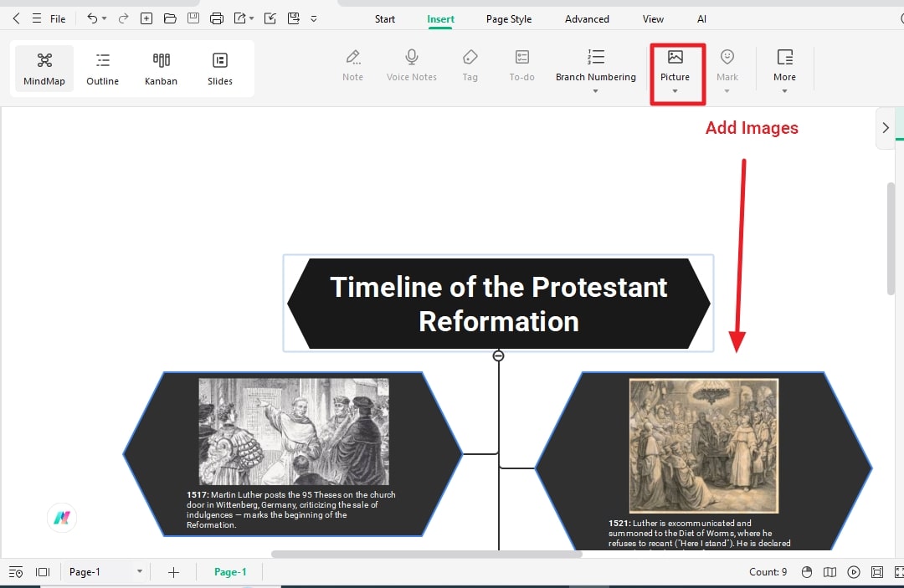
Task: Click the back arrow icon
Action: pos(16,18)
